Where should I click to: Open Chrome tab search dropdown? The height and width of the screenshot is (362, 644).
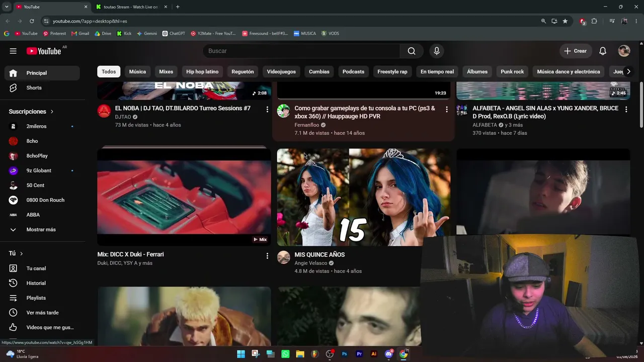click(x=7, y=7)
